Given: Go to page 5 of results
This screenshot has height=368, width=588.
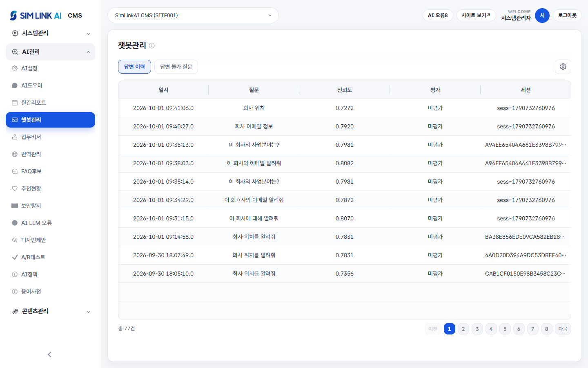Looking at the screenshot, I should point(505,329).
